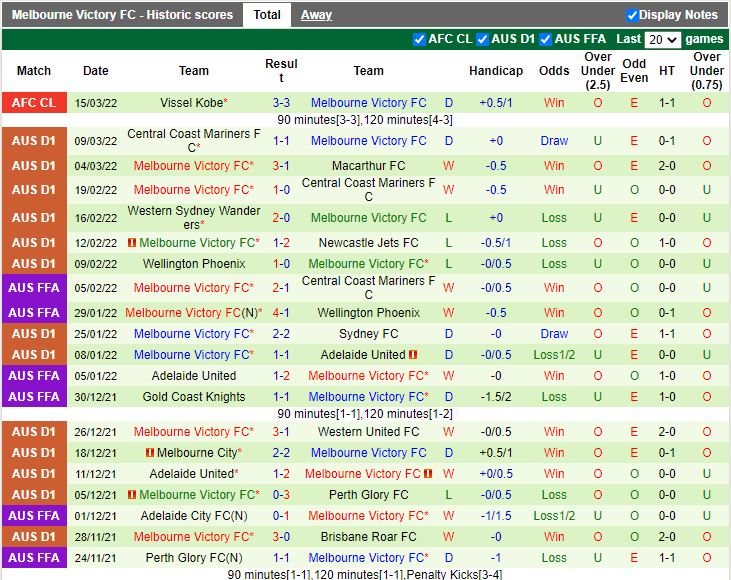The height and width of the screenshot is (580, 731).
Task: Click red card icon beside Adelaide United 08/01/22
Action: (413, 354)
